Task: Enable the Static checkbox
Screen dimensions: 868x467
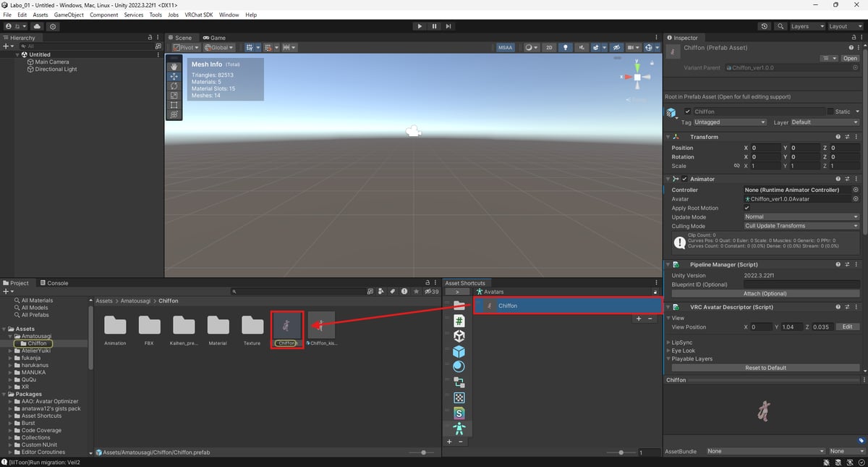Action: [830, 112]
